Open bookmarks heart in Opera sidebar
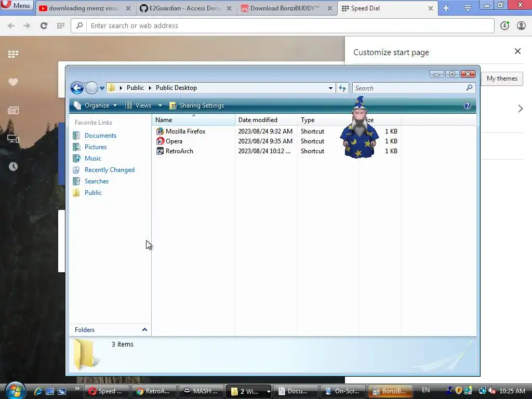This screenshot has width=532, height=399. (x=13, y=82)
